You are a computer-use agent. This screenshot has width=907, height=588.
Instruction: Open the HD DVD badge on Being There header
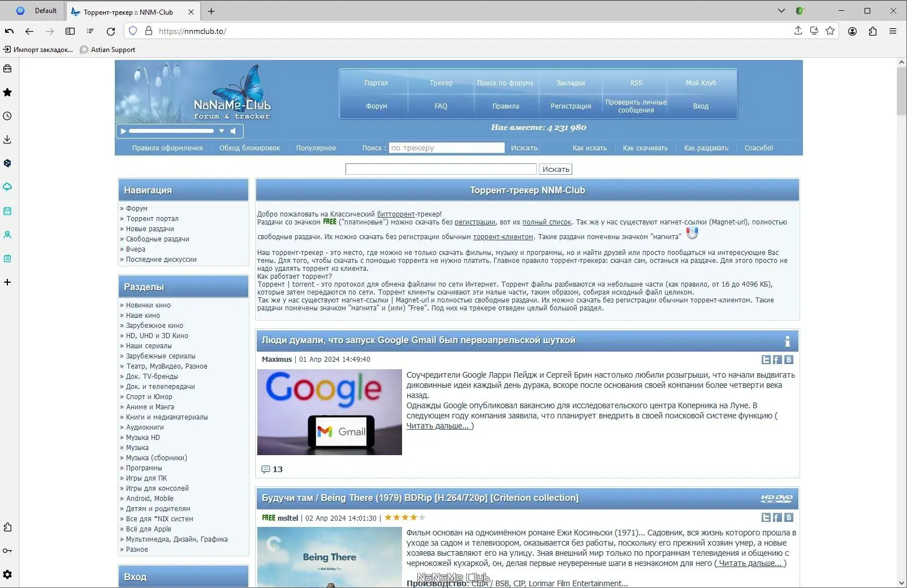point(776,498)
